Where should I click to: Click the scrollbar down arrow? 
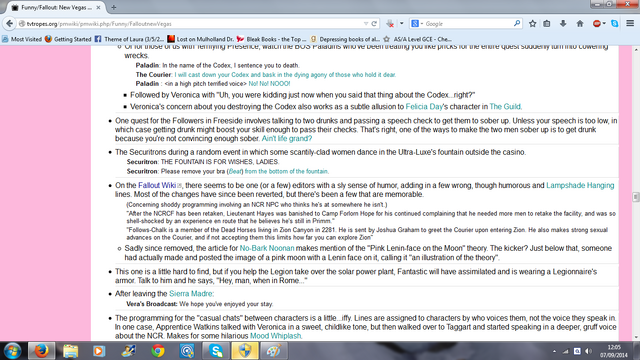(636, 337)
